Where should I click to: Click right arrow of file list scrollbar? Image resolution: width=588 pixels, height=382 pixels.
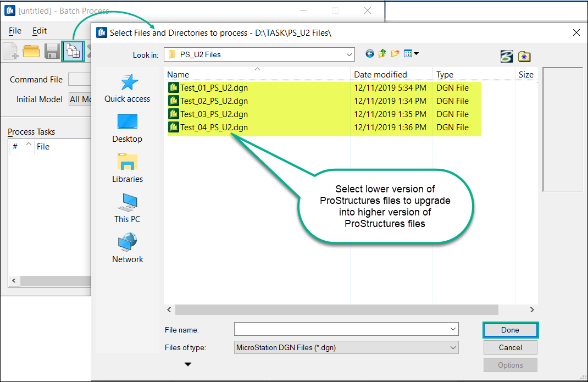(532, 309)
